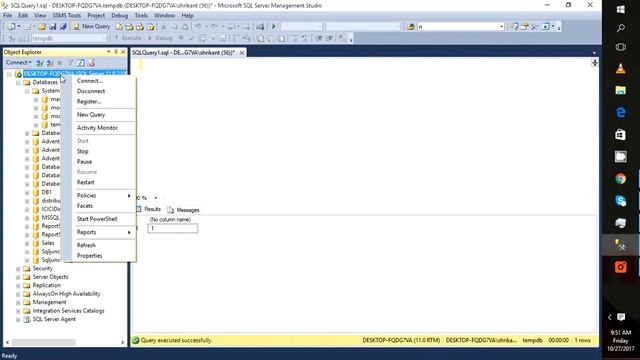The width and height of the screenshot is (640, 360).
Task: Click the Disconnect icon in Object Explorer toolbar
Action: [x=50, y=63]
